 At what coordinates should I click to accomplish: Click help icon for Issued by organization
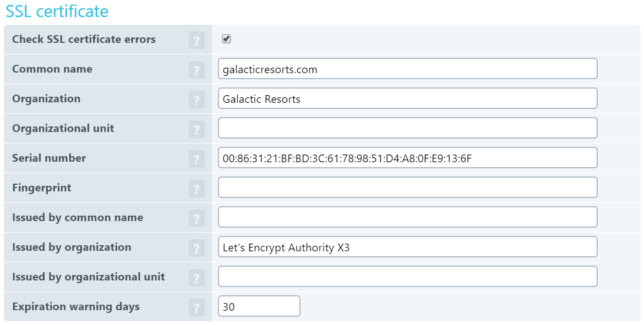coord(197,248)
